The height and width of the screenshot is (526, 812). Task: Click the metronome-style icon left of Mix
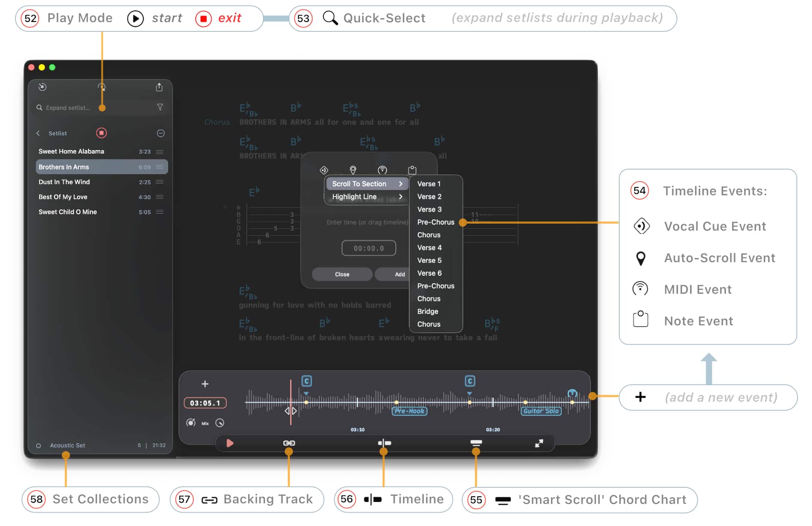(x=191, y=423)
